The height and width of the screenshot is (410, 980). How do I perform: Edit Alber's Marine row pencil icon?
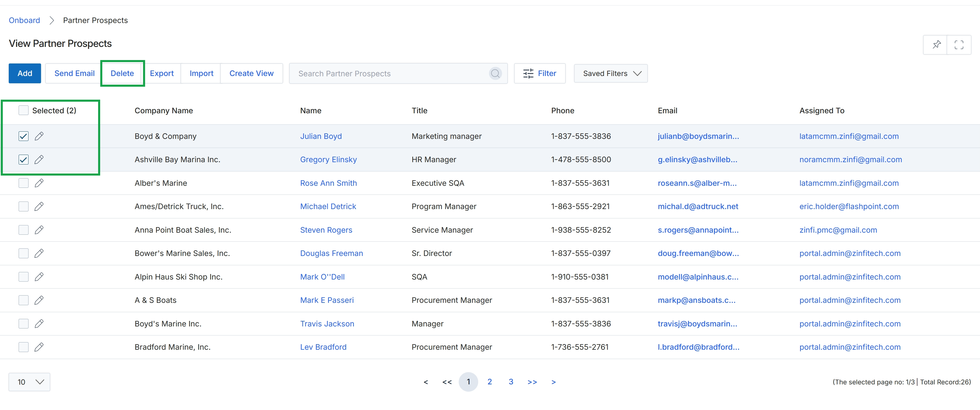point(39,183)
